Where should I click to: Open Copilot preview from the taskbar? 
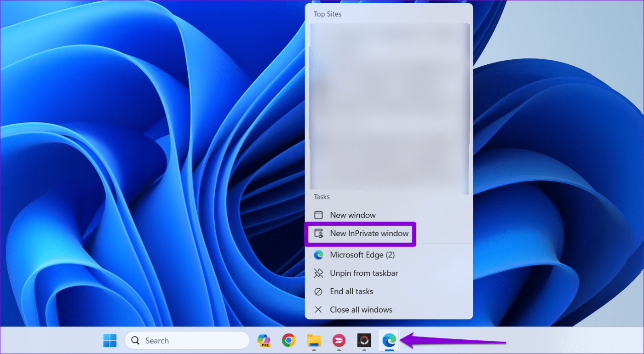[264, 341]
